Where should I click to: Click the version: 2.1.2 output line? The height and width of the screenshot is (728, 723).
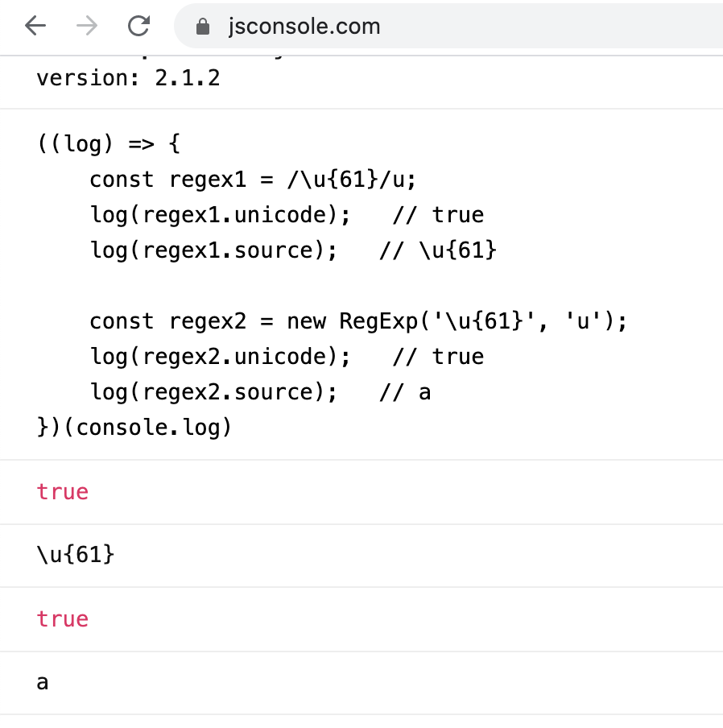[128, 78]
